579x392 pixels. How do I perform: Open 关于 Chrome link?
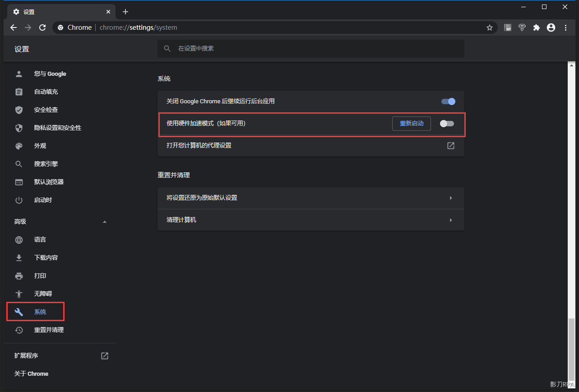click(31, 374)
